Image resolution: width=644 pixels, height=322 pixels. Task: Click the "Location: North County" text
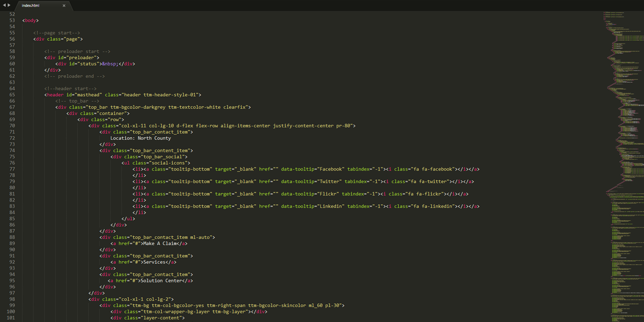pos(141,139)
